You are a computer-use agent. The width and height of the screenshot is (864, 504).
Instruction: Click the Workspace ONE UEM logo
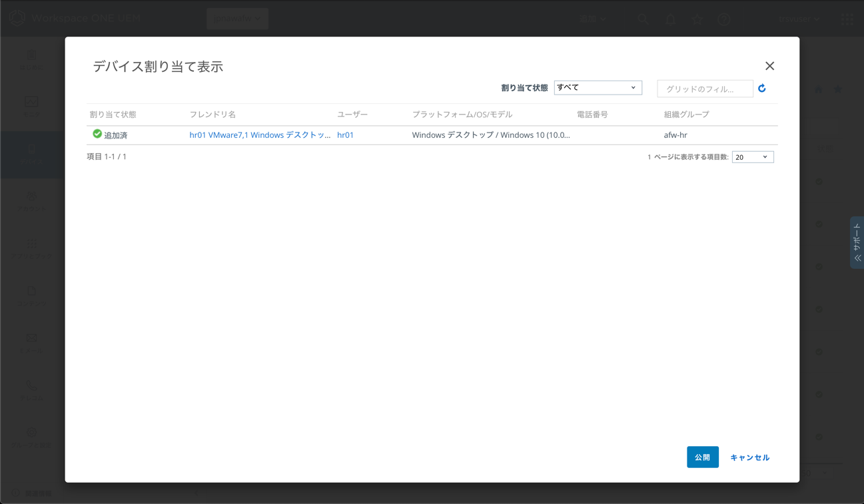coord(75,18)
